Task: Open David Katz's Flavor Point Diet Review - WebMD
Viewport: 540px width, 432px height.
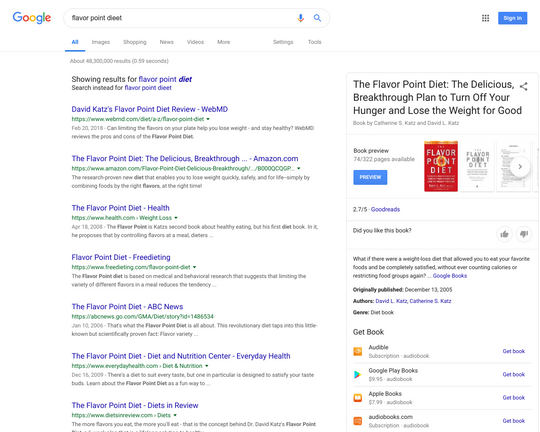Action: (x=149, y=109)
